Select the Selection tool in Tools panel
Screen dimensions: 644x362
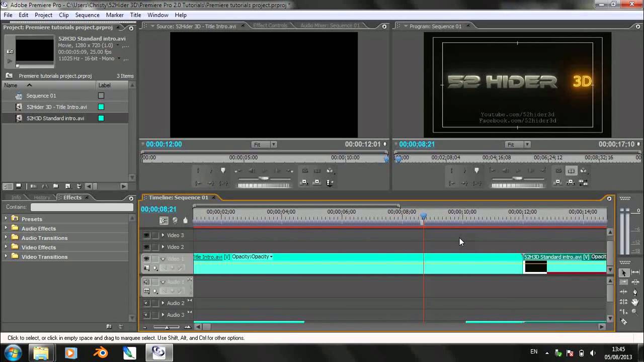coord(624,273)
